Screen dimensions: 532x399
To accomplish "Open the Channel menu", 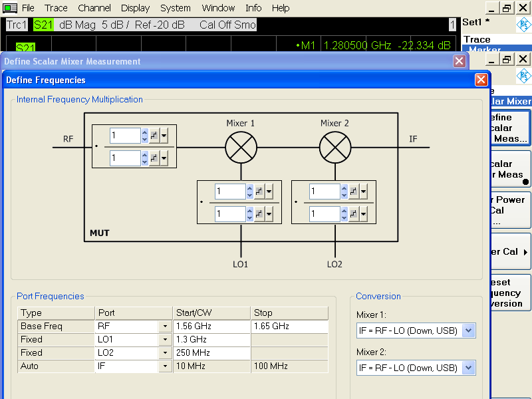I will coord(94,8).
